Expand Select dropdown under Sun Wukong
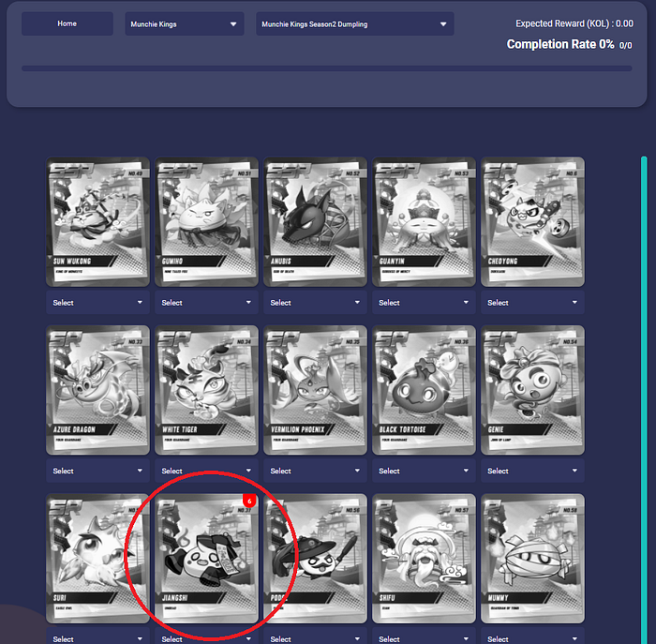The image size is (656, 644). (x=97, y=303)
